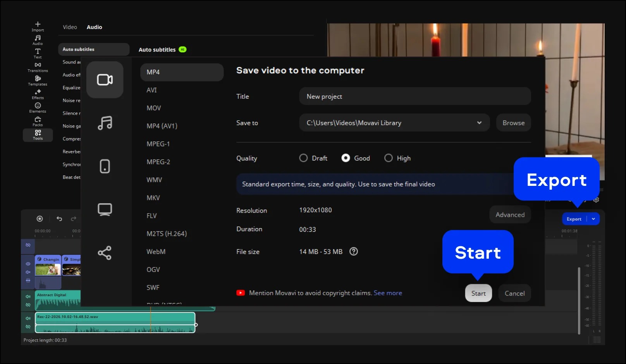Image resolution: width=626 pixels, height=364 pixels.
Task: Show file size help tooltip
Action: (354, 251)
